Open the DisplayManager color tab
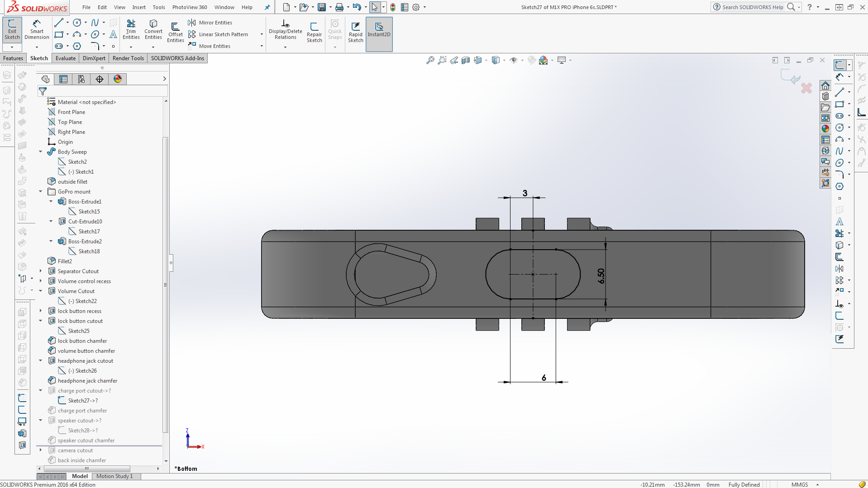 click(118, 79)
